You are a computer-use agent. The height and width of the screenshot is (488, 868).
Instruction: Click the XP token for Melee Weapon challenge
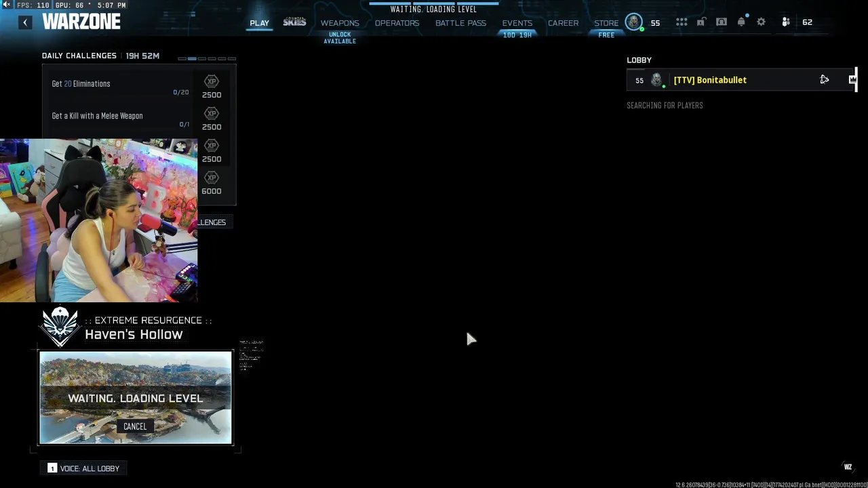pos(212,113)
